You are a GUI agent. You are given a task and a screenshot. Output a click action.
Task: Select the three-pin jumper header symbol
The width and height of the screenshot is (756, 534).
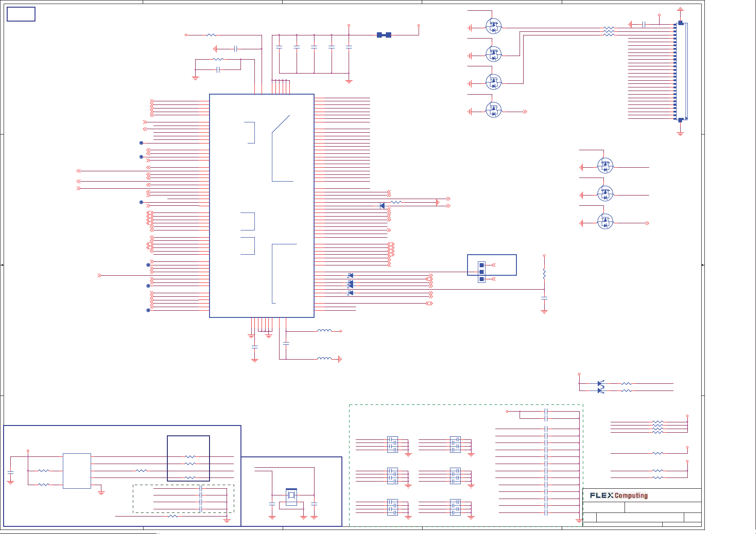pyautogui.click(x=481, y=272)
